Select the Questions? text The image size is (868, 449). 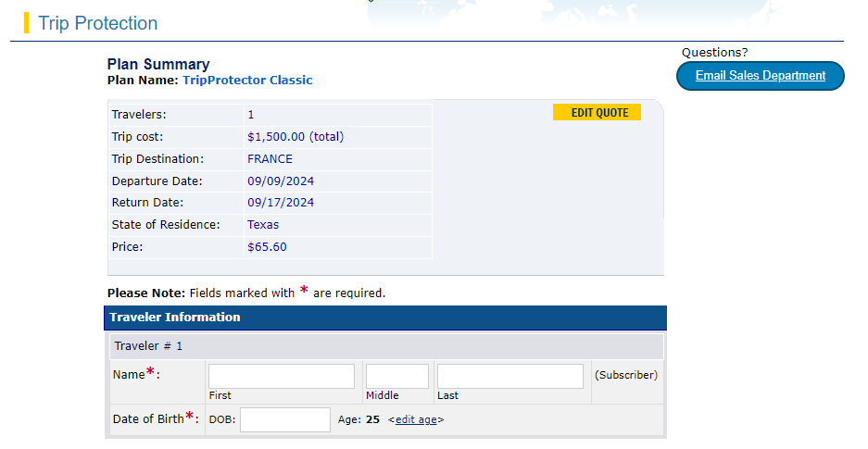[x=714, y=53]
